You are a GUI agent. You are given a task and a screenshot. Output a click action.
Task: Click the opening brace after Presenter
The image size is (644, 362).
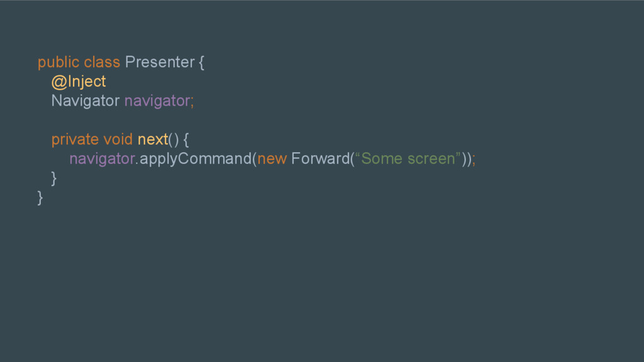click(201, 63)
